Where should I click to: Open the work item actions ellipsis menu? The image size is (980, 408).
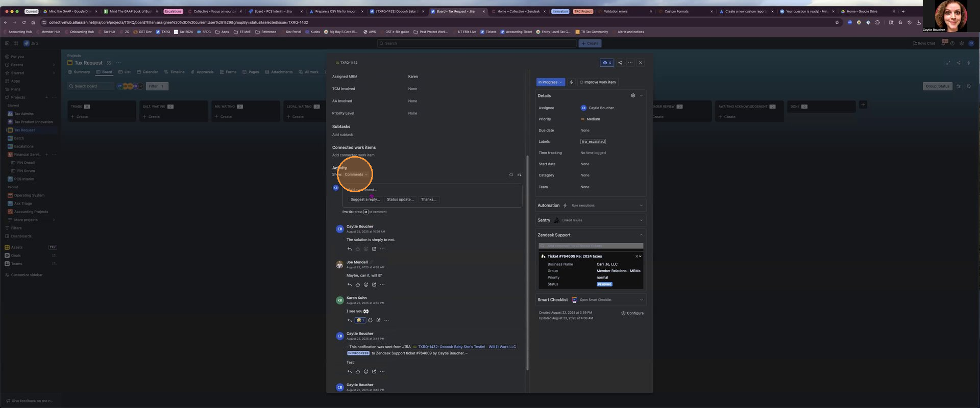pyautogui.click(x=630, y=63)
